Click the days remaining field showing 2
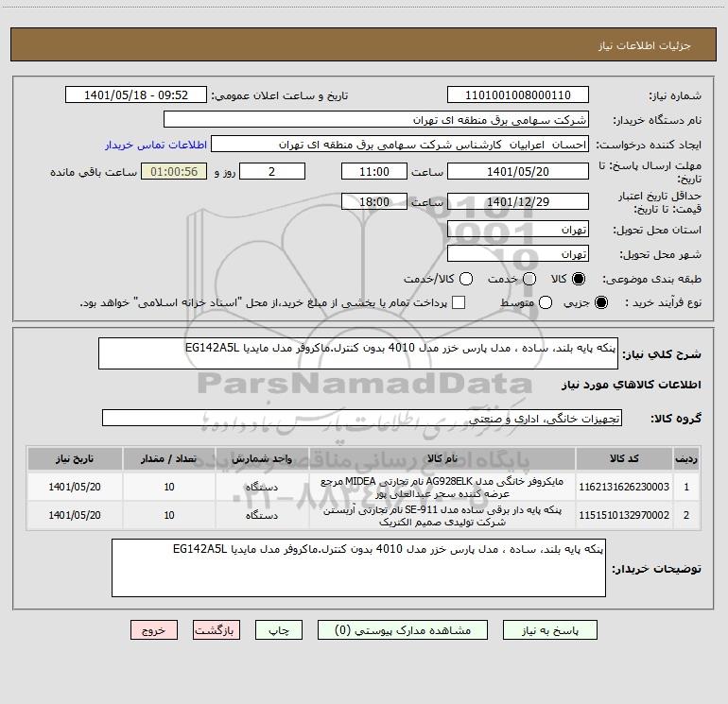Screen dimensions: 728x704 [x=272, y=171]
